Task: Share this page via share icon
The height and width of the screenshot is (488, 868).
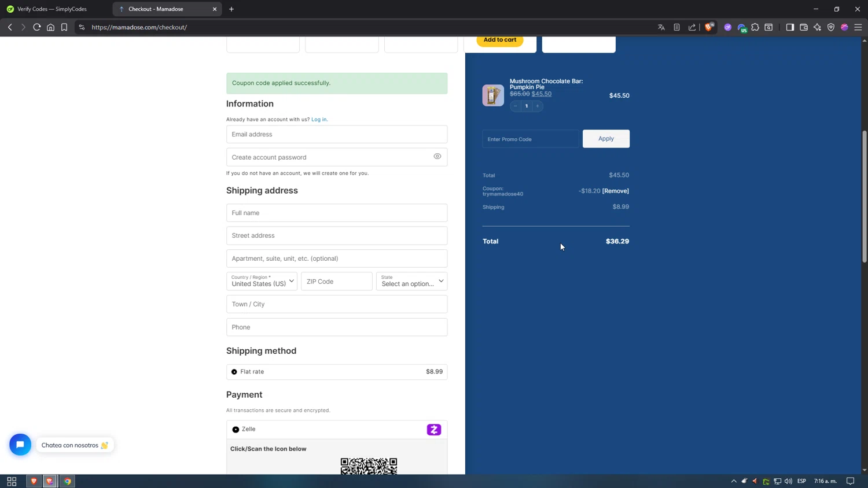Action: click(692, 27)
